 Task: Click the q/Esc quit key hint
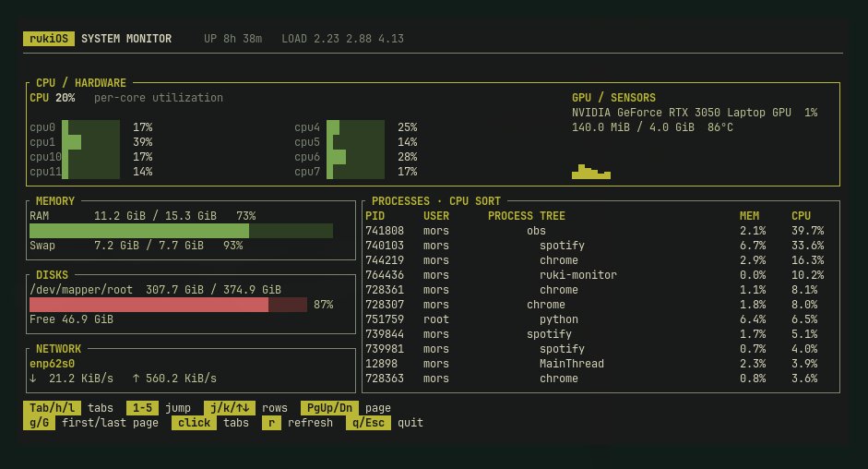(x=368, y=423)
